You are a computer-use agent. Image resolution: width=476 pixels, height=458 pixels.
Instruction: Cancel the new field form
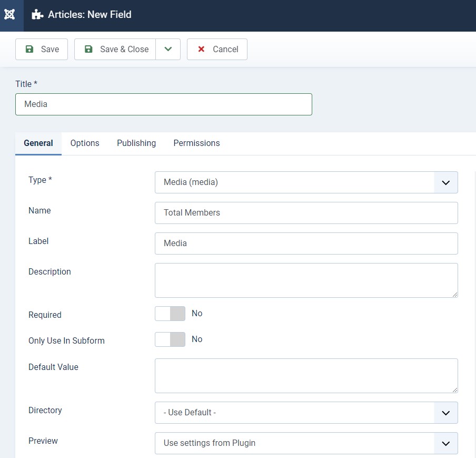click(x=217, y=49)
